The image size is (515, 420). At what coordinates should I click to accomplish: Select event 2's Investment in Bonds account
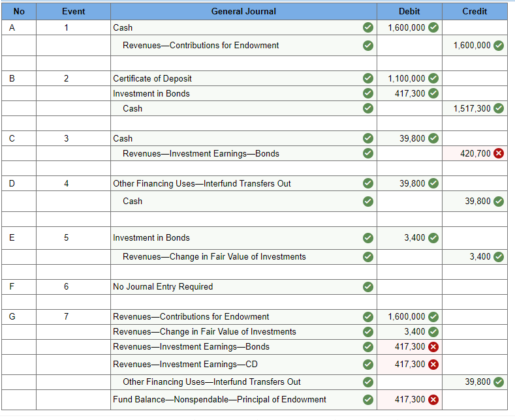243,93
